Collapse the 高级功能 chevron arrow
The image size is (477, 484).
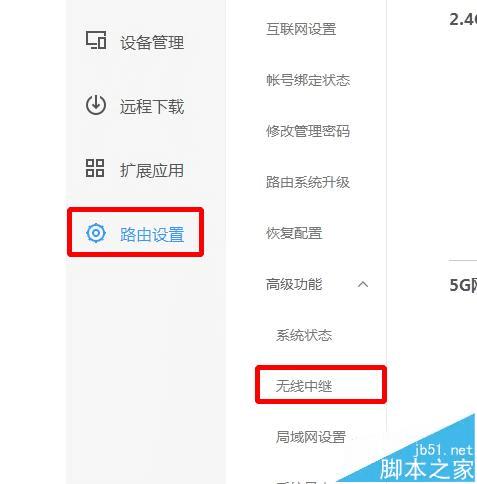coord(363,284)
